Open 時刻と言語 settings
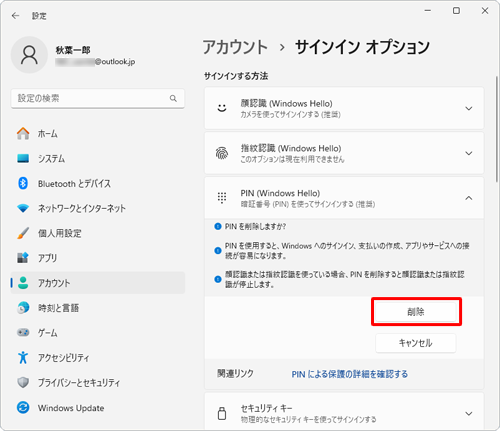 tap(98, 308)
